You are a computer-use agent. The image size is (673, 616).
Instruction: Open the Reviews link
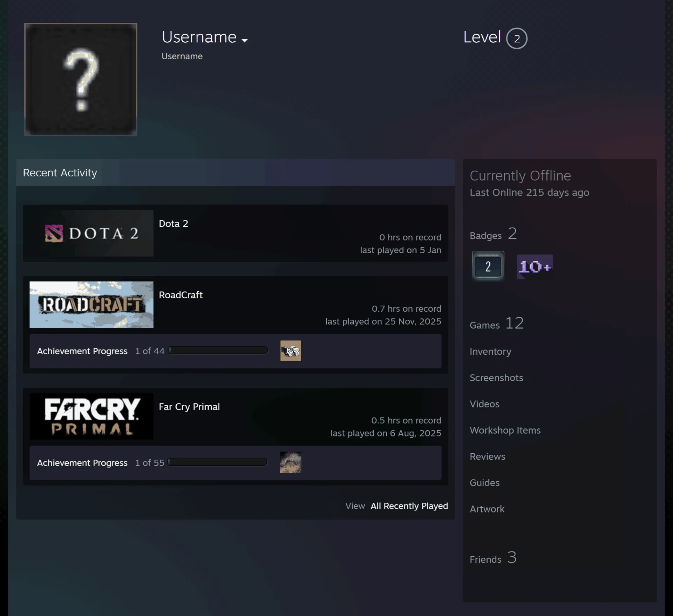coord(488,456)
